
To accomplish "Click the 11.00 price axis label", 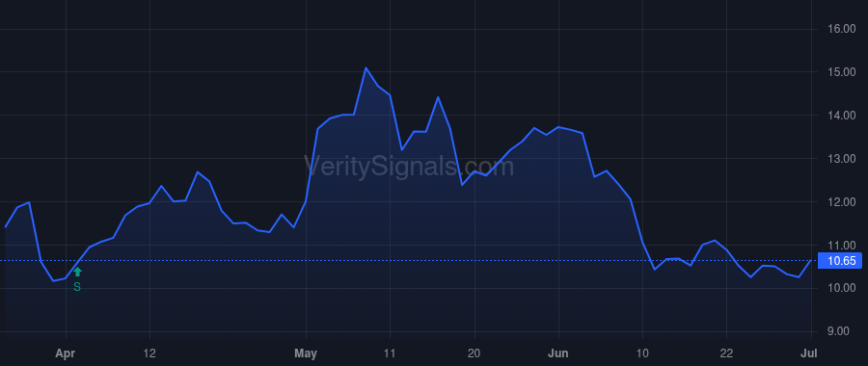I will coord(840,245).
